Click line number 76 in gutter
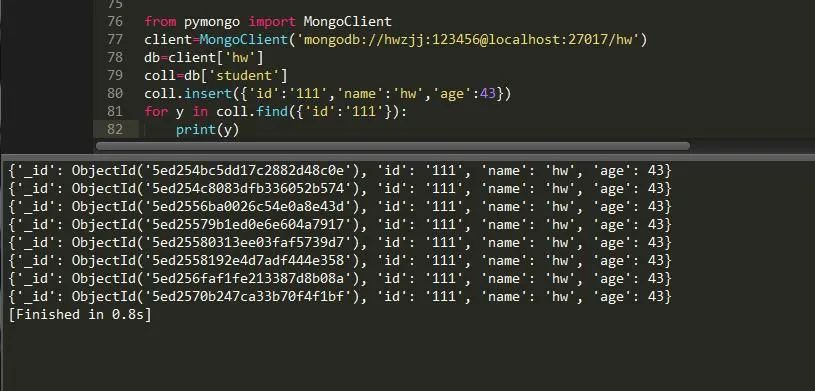The image size is (815, 391). (115, 21)
